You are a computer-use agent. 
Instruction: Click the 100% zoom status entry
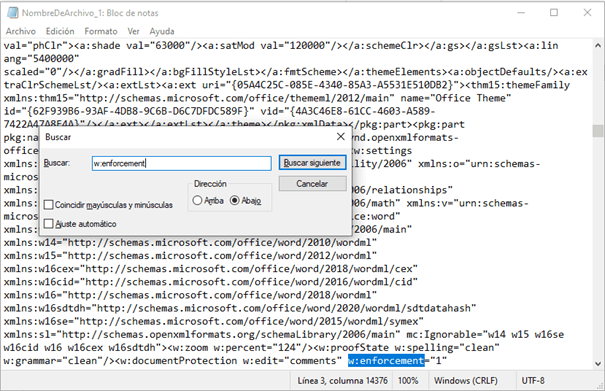pyautogui.click(x=408, y=381)
